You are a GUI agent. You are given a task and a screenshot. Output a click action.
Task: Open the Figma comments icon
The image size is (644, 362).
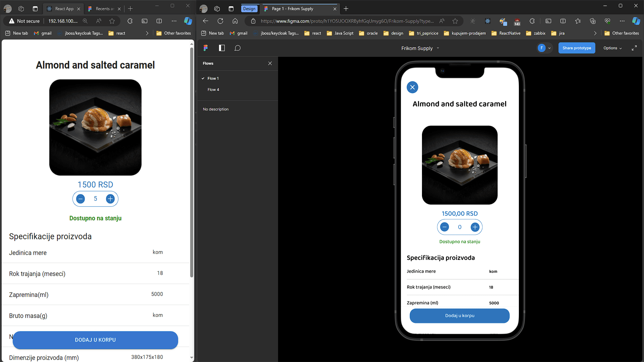(237, 48)
